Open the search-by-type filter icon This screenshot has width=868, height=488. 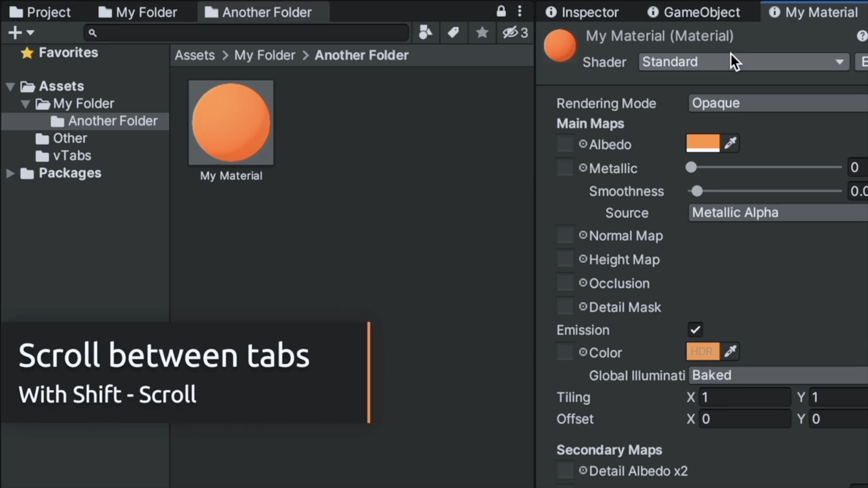425,32
